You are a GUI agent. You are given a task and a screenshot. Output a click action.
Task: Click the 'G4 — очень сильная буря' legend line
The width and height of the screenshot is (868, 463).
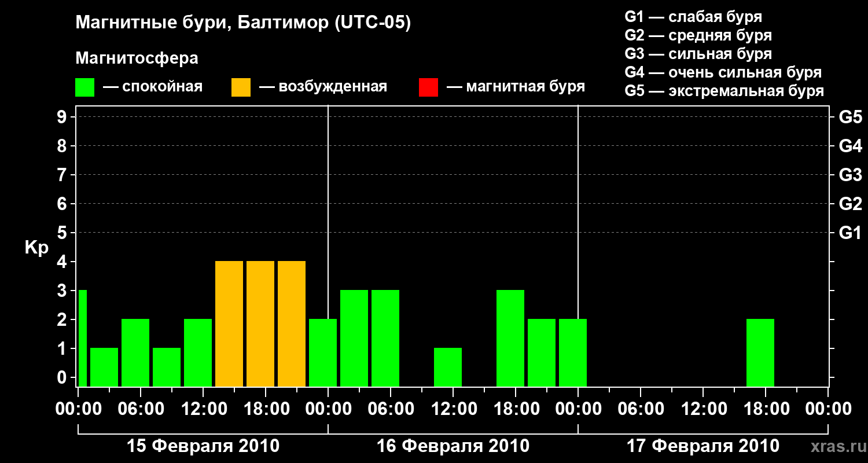coord(723,72)
